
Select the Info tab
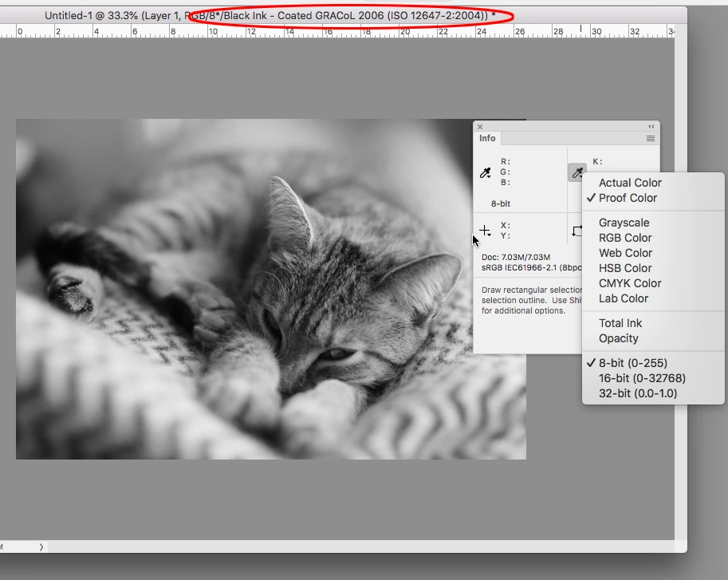point(487,138)
